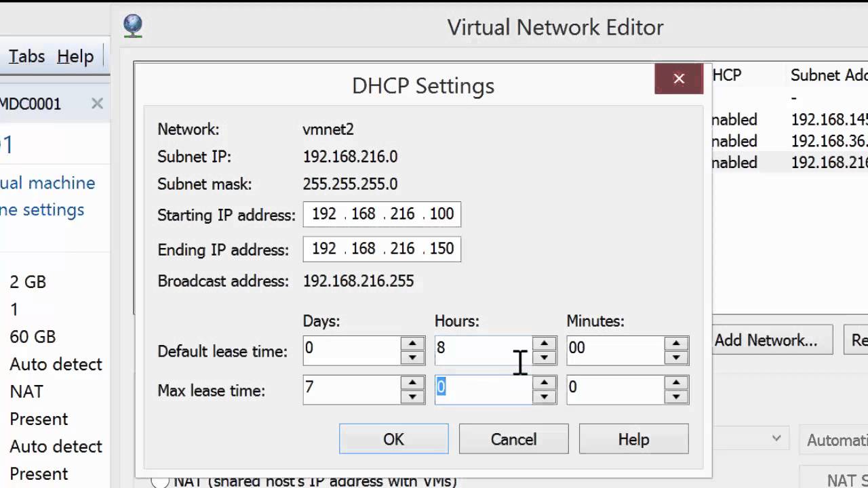Image resolution: width=868 pixels, height=488 pixels.
Task: Click the 2 GB memory entry
Action: coord(28,283)
